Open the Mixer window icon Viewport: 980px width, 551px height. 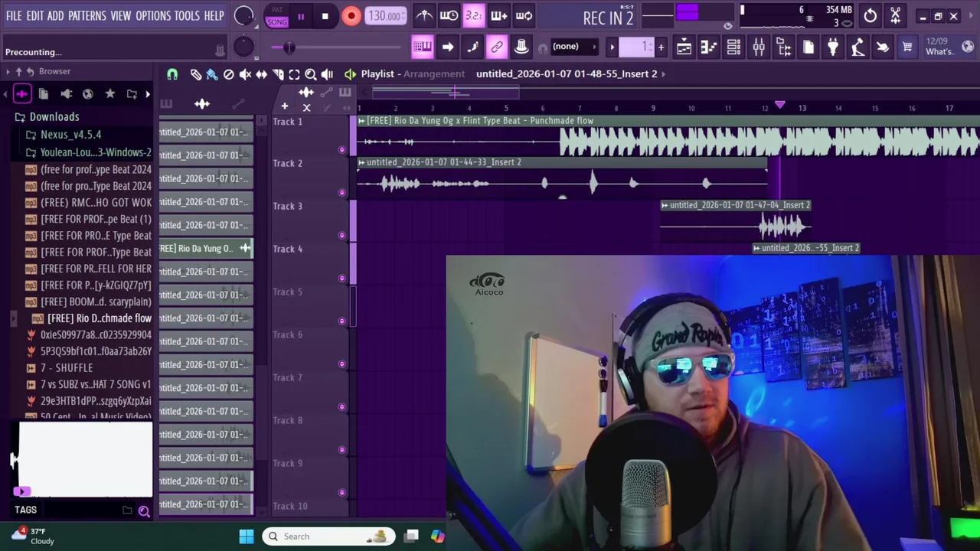click(759, 47)
